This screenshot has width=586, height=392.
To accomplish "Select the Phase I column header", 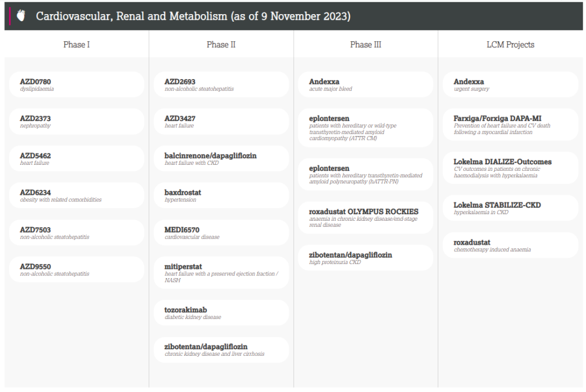I will point(77,44).
